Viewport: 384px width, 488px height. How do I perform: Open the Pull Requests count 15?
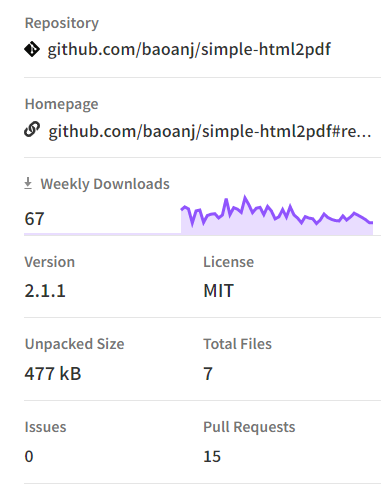click(212, 456)
